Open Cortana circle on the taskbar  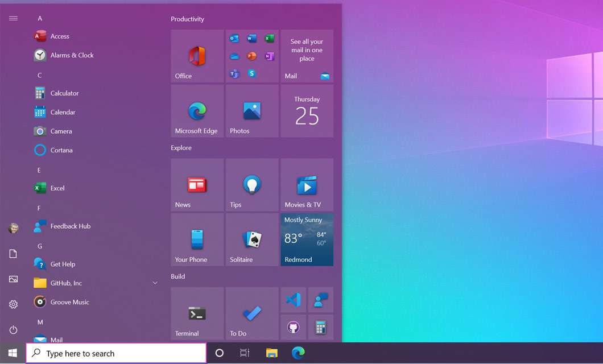point(219,353)
